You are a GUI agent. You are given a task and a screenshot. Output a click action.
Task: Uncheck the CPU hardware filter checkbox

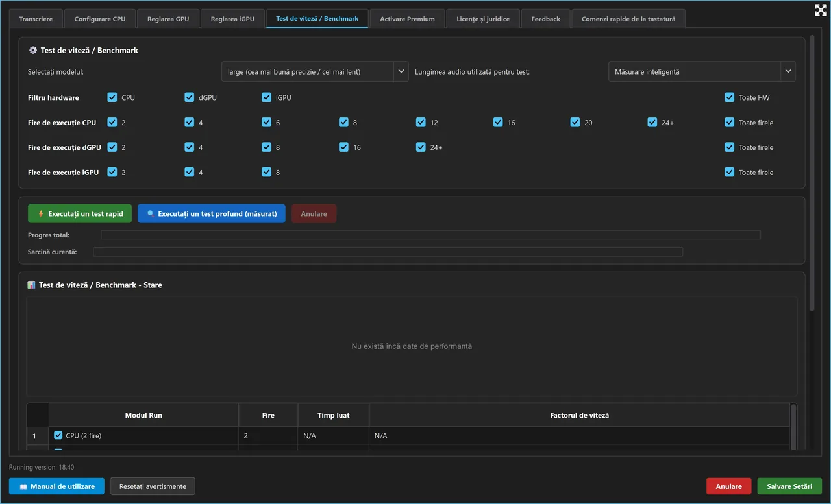click(x=112, y=97)
